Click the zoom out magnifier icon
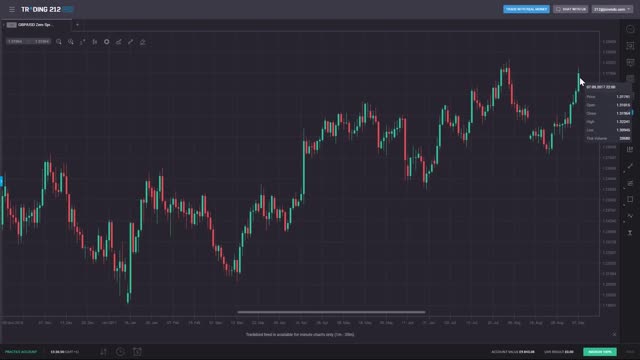The image size is (640, 360). 59,42
